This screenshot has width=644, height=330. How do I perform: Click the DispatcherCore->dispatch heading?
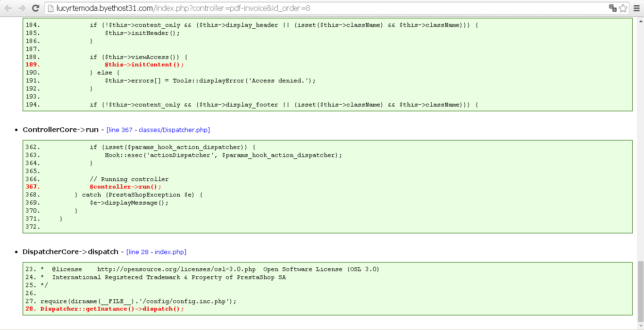point(70,252)
